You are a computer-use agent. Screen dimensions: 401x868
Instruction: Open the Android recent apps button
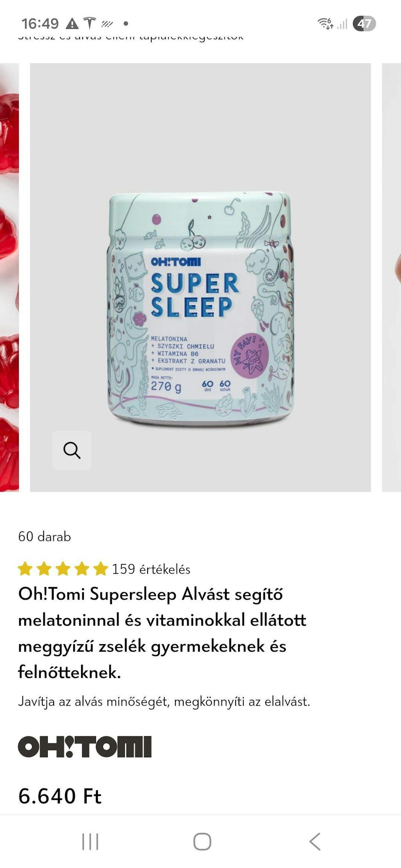point(90,841)
